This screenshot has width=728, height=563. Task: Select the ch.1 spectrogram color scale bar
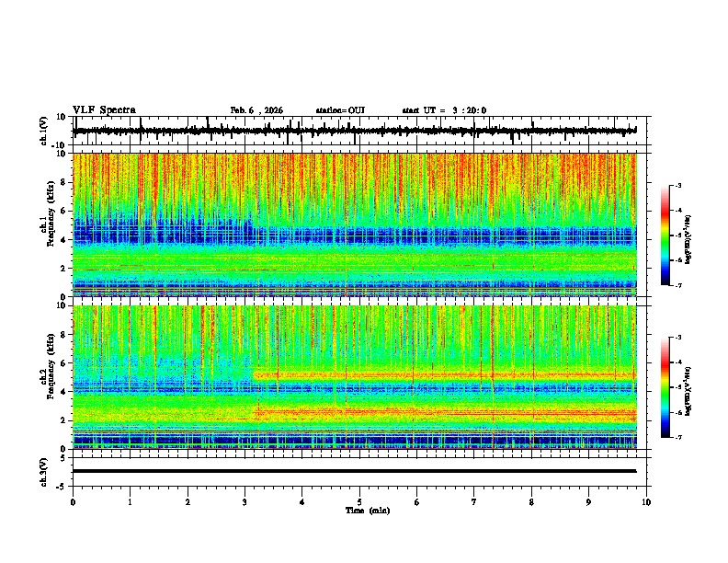click(x=665, y=236)
